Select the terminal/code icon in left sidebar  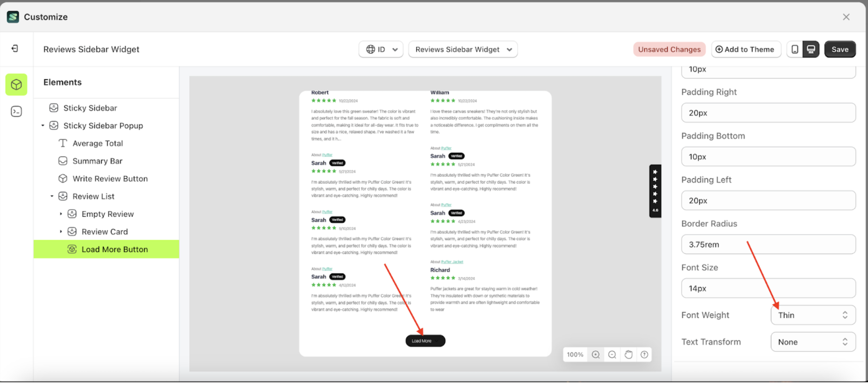tap(16, 111)
